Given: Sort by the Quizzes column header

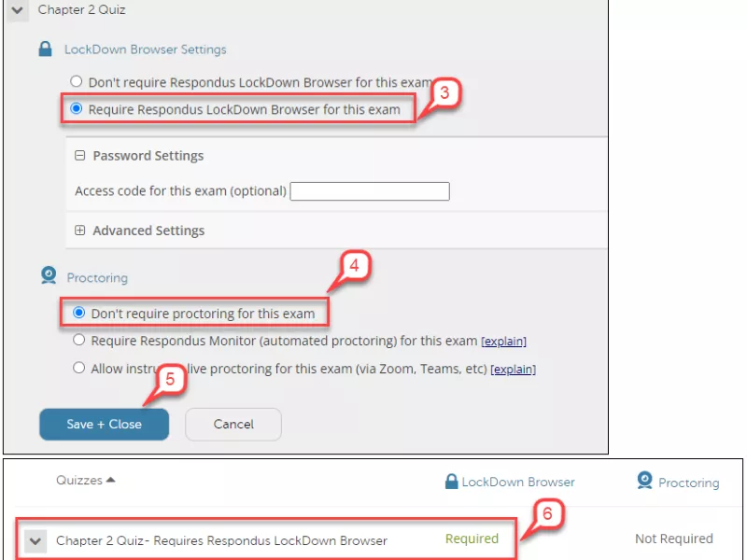Looking at the screenshot, I should pos(79,480).
